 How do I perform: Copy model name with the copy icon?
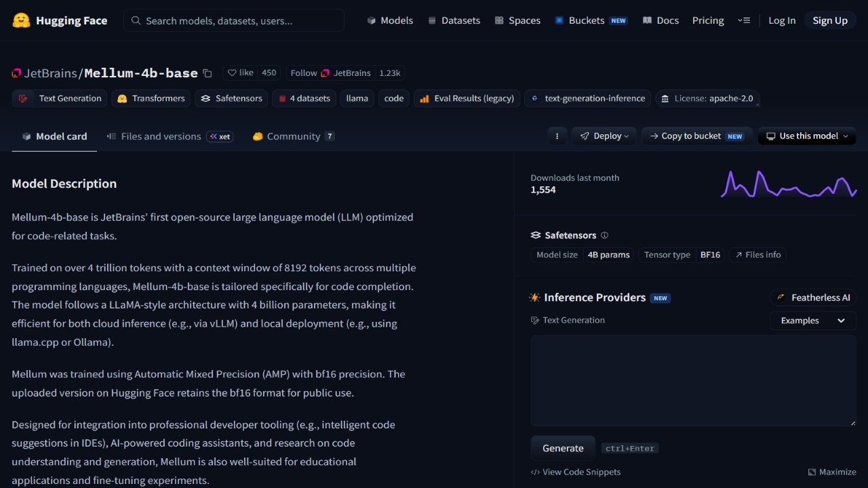pos(208,73)
